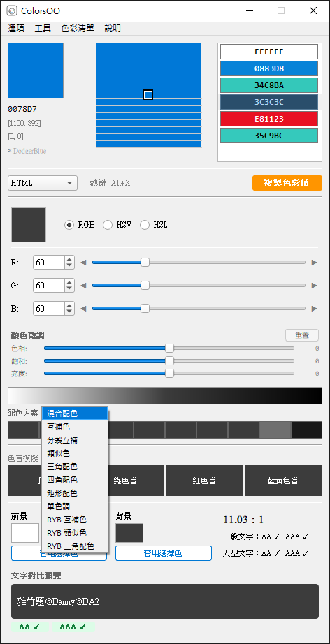Click the lighter gray scheme palette swatch

point(275,430)
